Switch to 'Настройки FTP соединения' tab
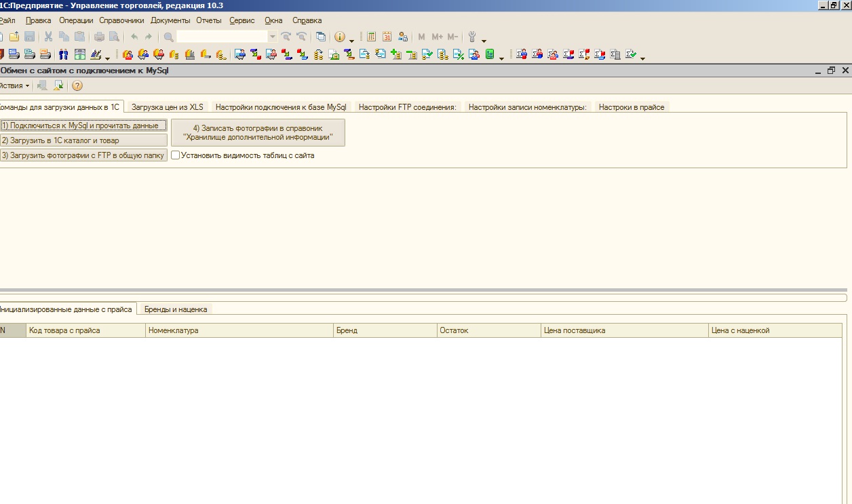This screenshot has height=504, width=852. 408,107
